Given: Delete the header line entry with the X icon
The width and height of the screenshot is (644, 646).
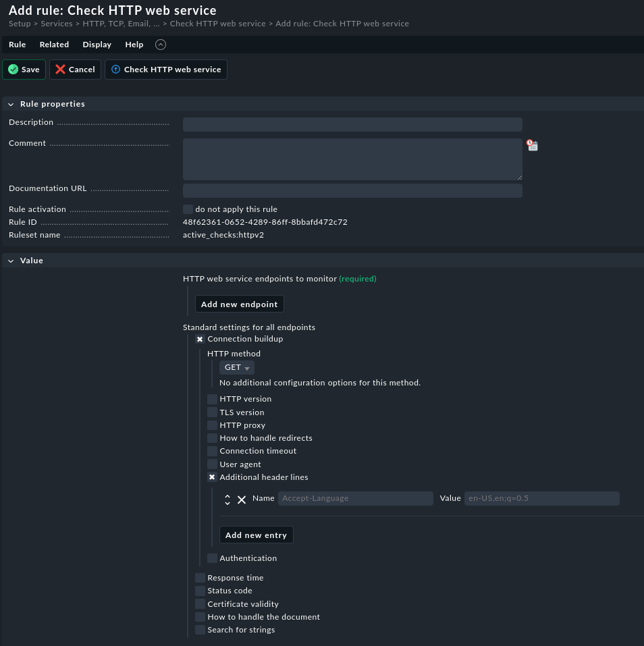Looking at the screenshot, I should pos(242,500).
